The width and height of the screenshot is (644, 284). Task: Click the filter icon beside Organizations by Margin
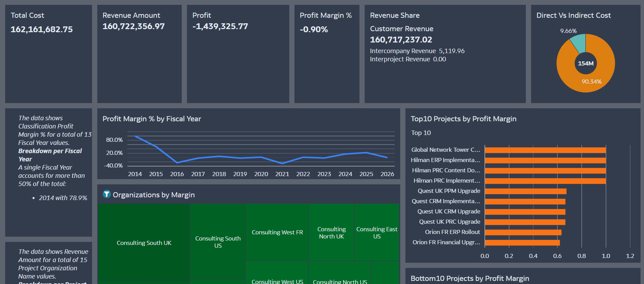tap(106, 194)
